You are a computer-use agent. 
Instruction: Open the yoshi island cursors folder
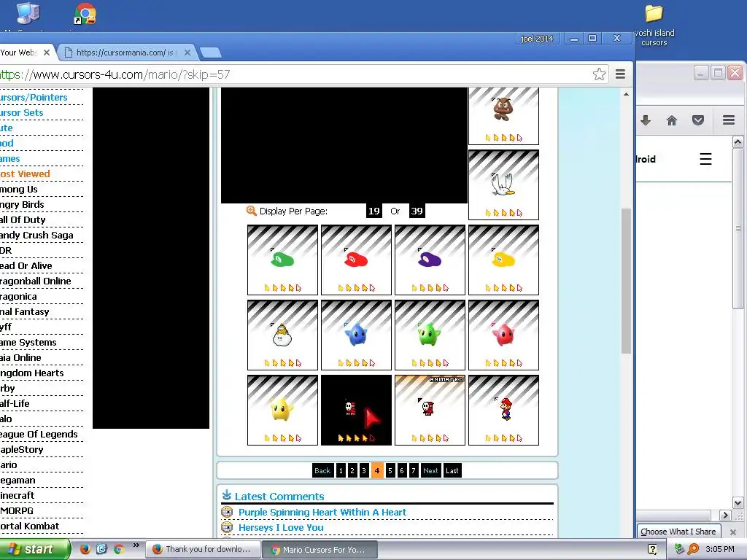point(654,25)
